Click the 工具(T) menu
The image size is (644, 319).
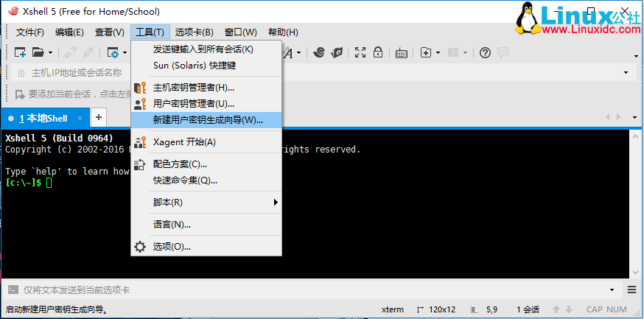pos(150,32)
